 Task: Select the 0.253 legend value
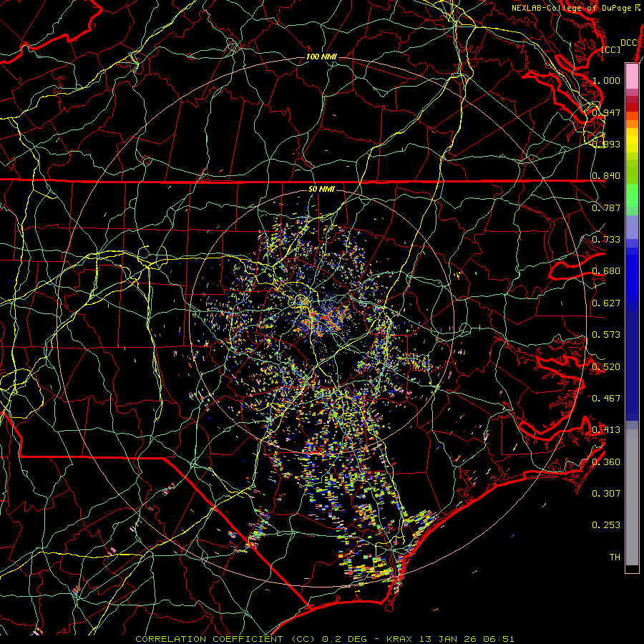click(x=606, y=525)
